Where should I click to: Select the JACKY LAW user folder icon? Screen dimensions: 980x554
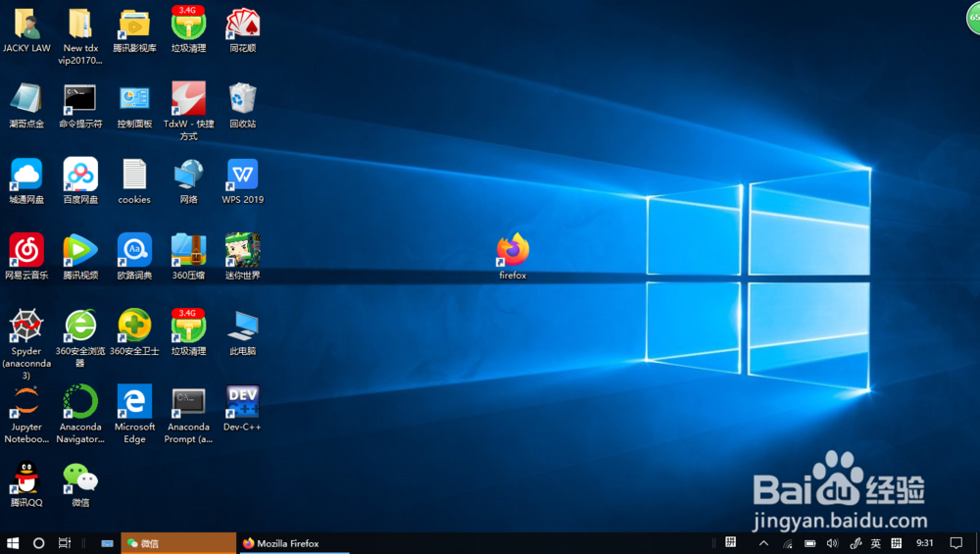point(26,24)
